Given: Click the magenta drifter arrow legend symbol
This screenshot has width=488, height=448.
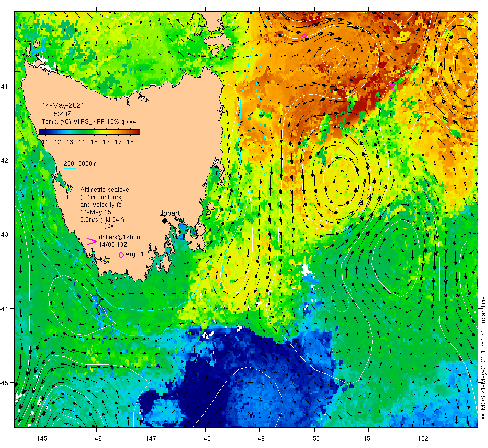Looking at the screenshot, I should click(92, 241).
